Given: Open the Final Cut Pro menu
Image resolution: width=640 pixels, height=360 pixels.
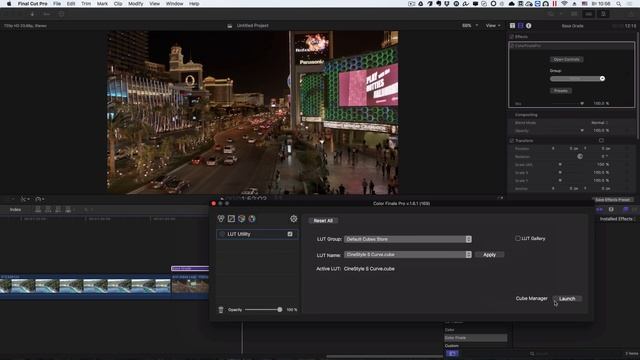Looking at the screenshot, I should [32, 4].
